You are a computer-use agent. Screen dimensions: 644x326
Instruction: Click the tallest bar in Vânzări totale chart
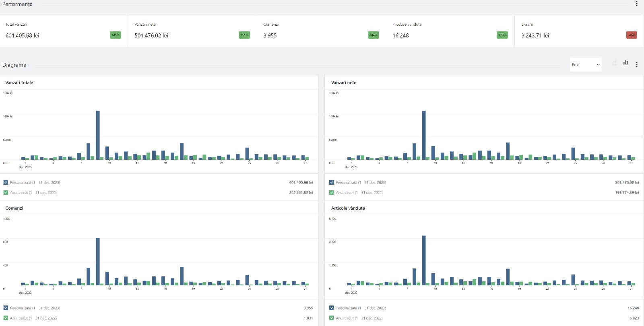click(98, 135)
